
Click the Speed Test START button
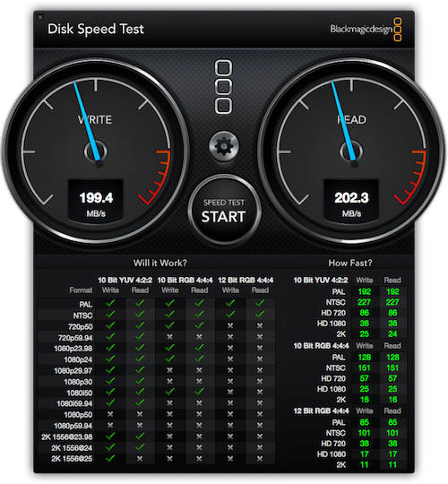pos(224,211)
